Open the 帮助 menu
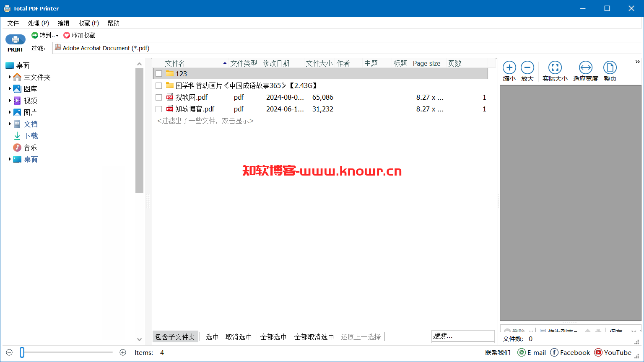This screenshot has width=644, height=362. click(x=113, y=23)
